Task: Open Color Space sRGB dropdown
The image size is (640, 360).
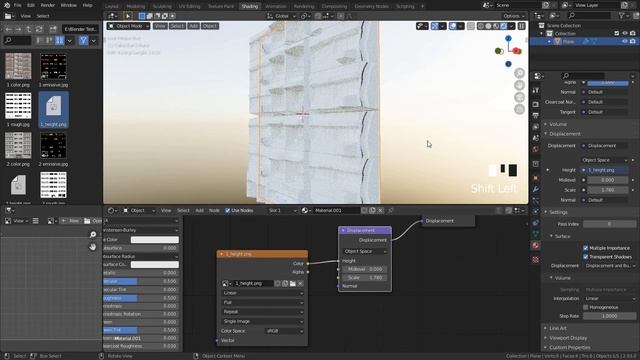Action: pyautogui.click(x=284, y=331)
